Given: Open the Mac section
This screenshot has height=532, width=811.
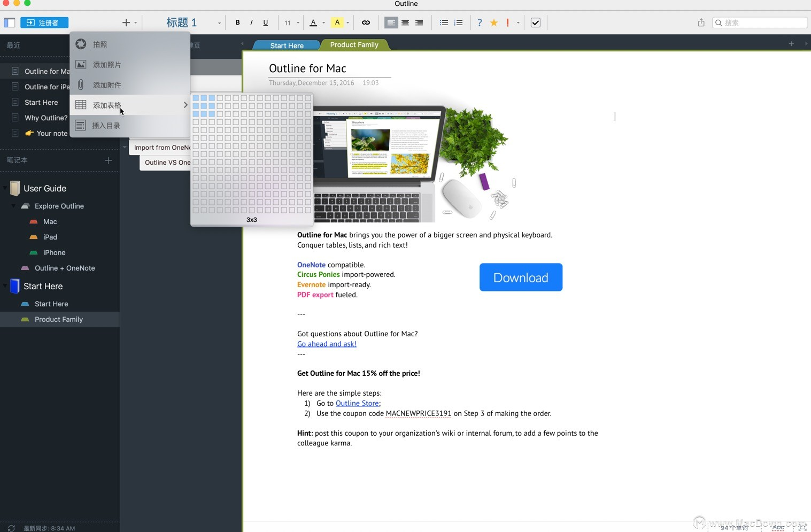Looking at the screenshot, I should coord(50,221).
